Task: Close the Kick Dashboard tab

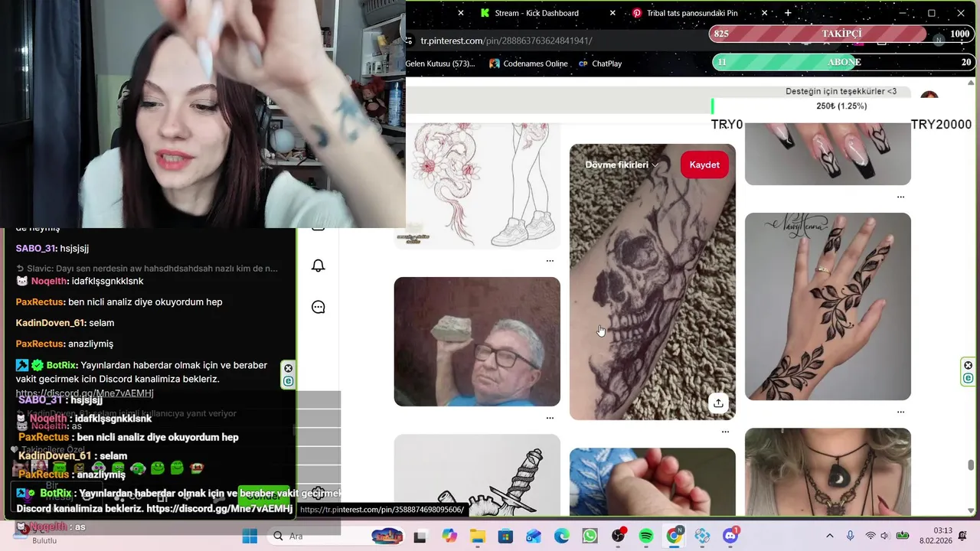Action: pyautogui.click(x=612, y=13)
